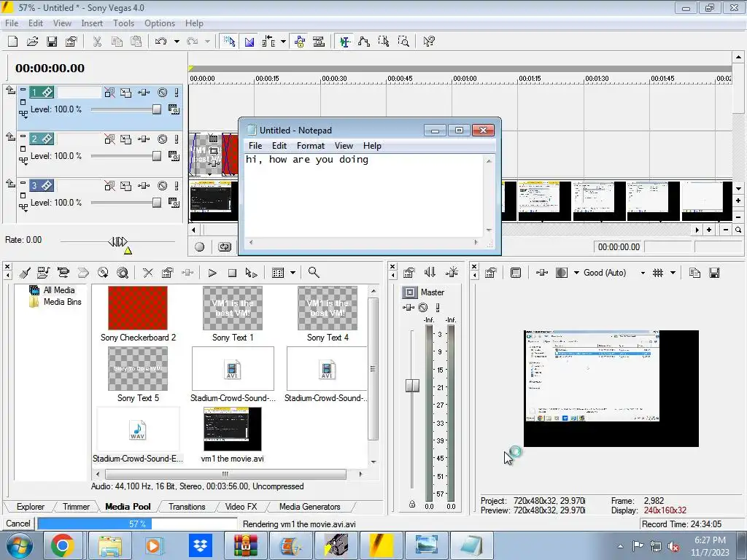
Task: Click the Capture Video camera icon
Action: point(63,273)
